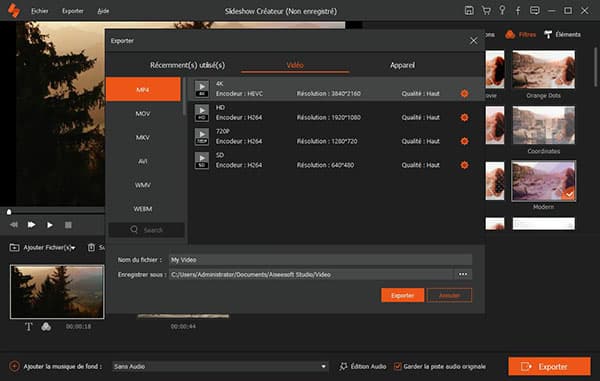The image size is (600, 381).
Task: Click the 4K video preset icon
Action: [202, 89]
